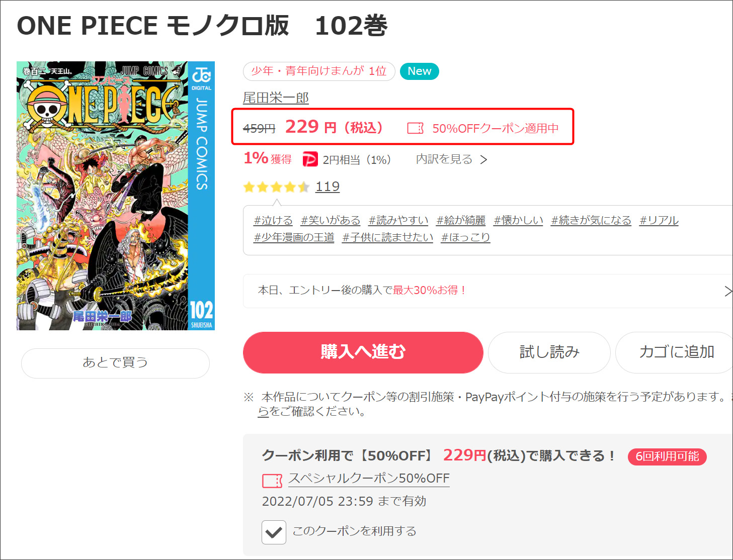Screen dimensions: 733x560
Task: Click the 試し読み preview button
Action: (x=549, y=352)
